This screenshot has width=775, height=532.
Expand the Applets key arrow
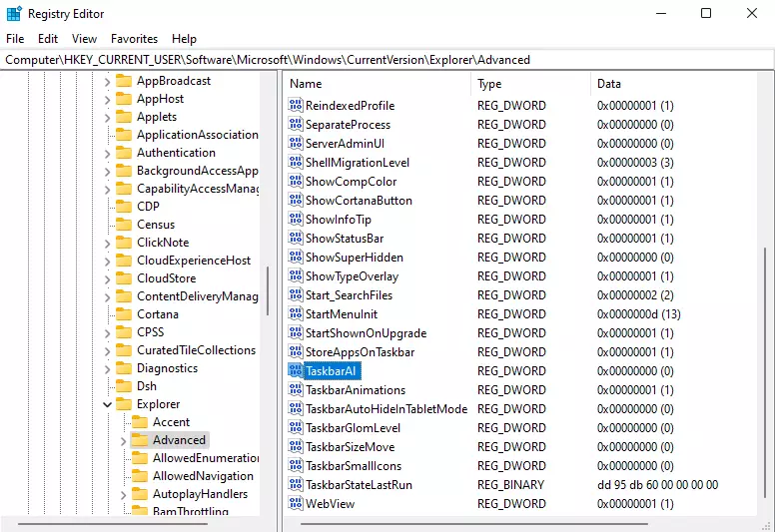click(x=107, y=118)
